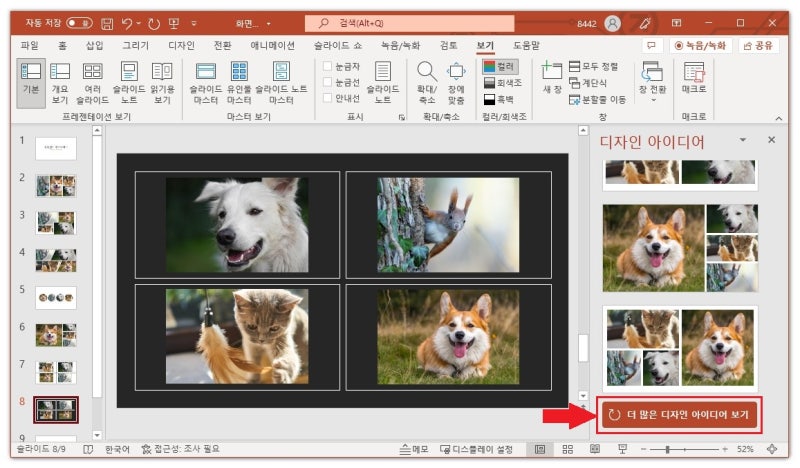Screen dimensions: 800x468
Task: Click zoom in plus button
Action: [725, 449]
